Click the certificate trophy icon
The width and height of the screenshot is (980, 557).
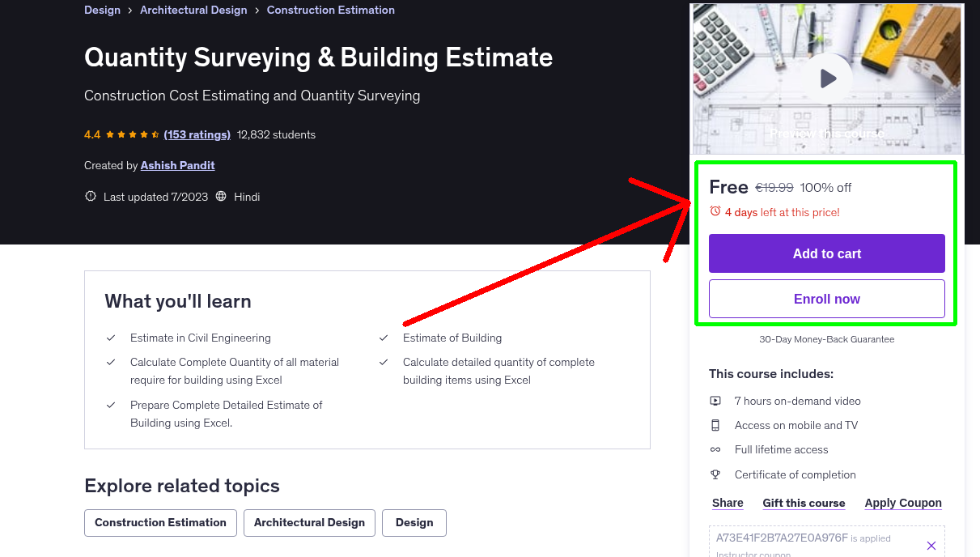715,474
